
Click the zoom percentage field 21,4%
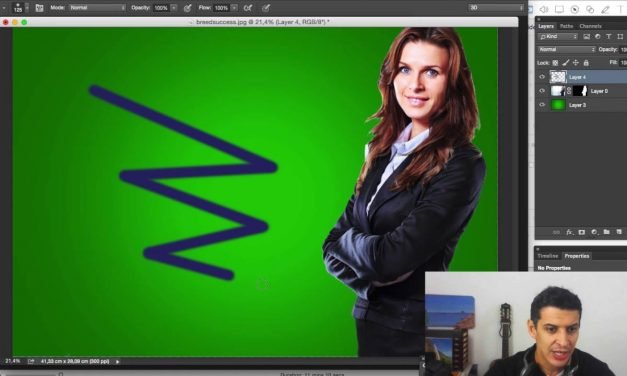click(x=12, y=361)
